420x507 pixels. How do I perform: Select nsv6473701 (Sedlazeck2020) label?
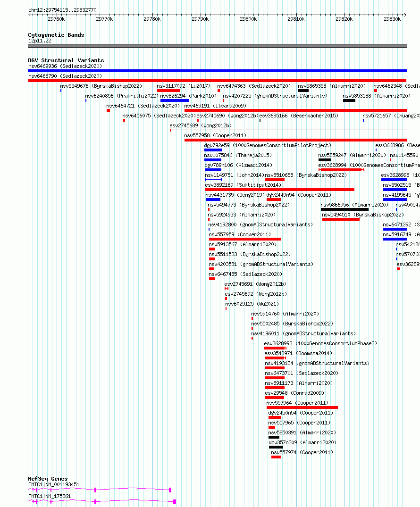pyautogui.click(x=302, y=374)
